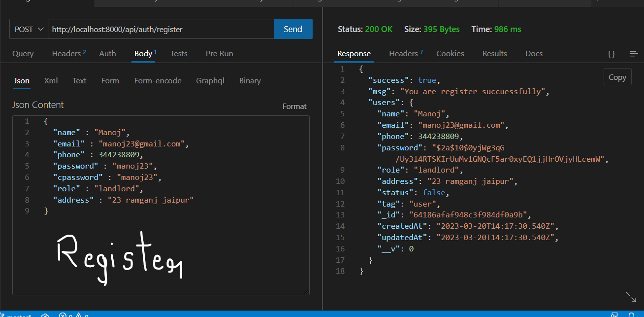Open the Auth tab

pos(107,53)
